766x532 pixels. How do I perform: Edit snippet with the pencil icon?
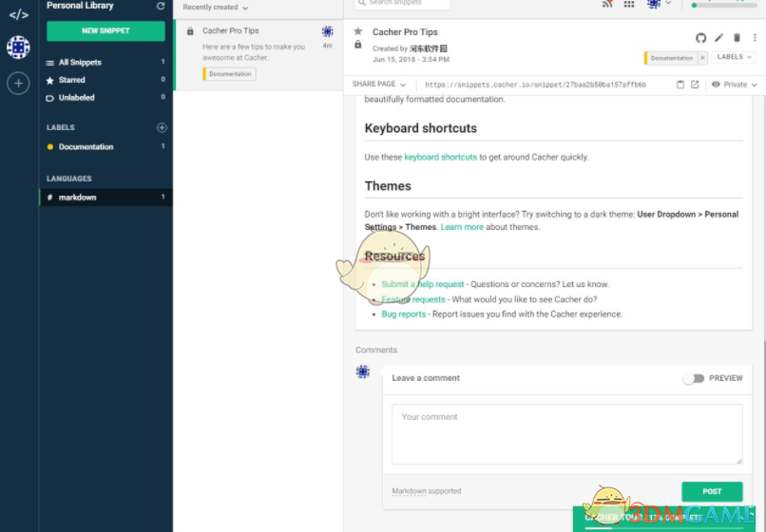pos(719,38)
